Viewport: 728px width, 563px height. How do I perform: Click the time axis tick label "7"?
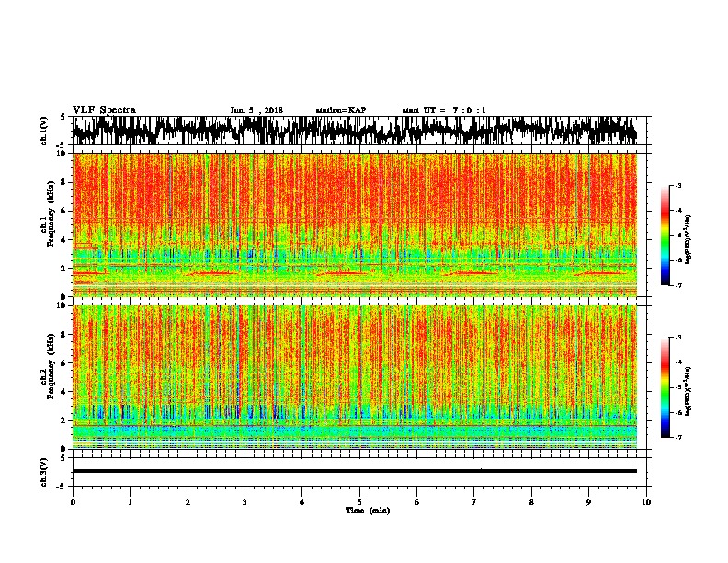[x=474, y=502]
